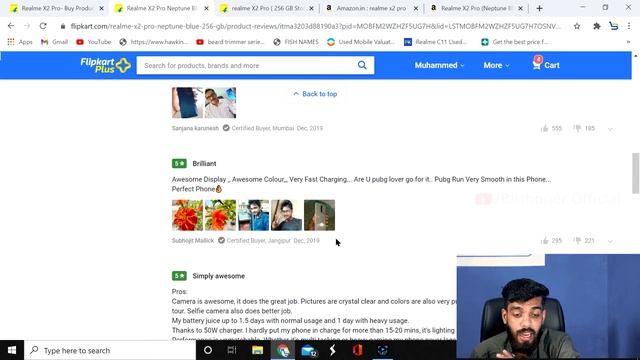Click the reviewer name Sanjana karunesh
Image resolution: width=640 pixels, height=360 pixels.
point(195,129)
